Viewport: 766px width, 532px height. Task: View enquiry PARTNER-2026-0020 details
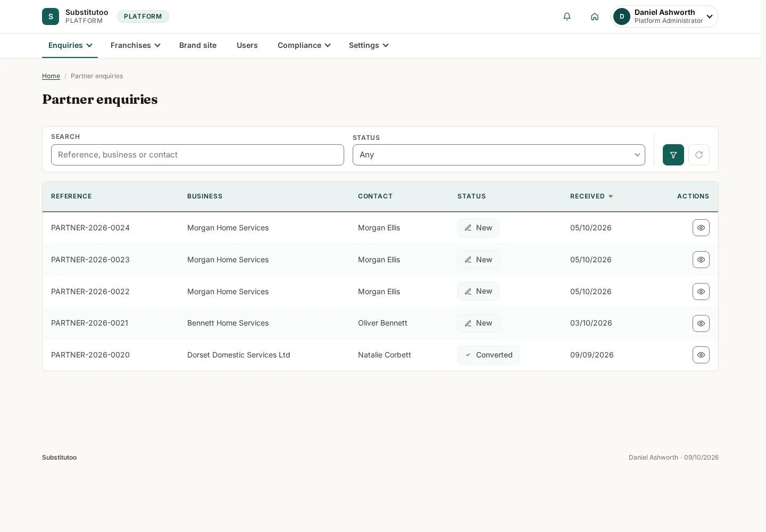coord(701,355)
